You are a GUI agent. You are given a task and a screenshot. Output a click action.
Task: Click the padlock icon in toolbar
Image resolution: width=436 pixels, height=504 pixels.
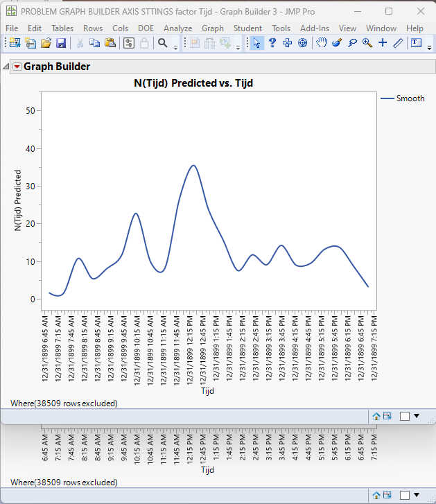tap(144, 43)
